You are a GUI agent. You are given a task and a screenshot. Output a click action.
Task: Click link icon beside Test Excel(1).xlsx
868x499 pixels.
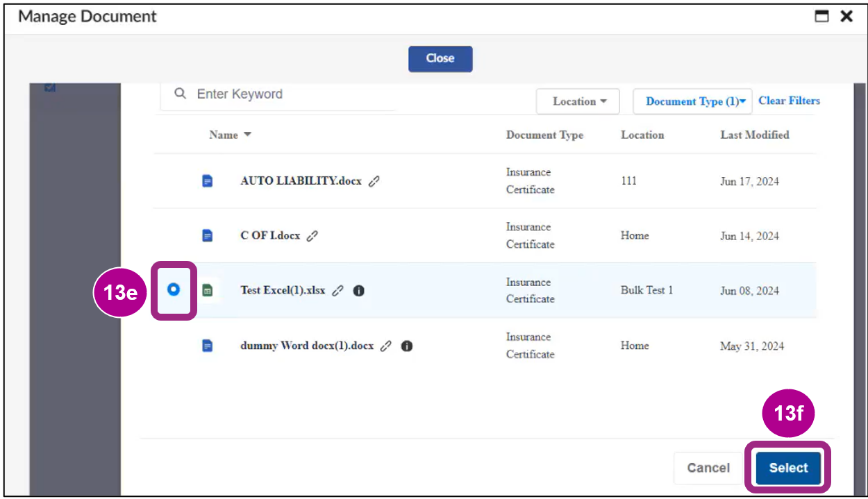coord(337,291)
